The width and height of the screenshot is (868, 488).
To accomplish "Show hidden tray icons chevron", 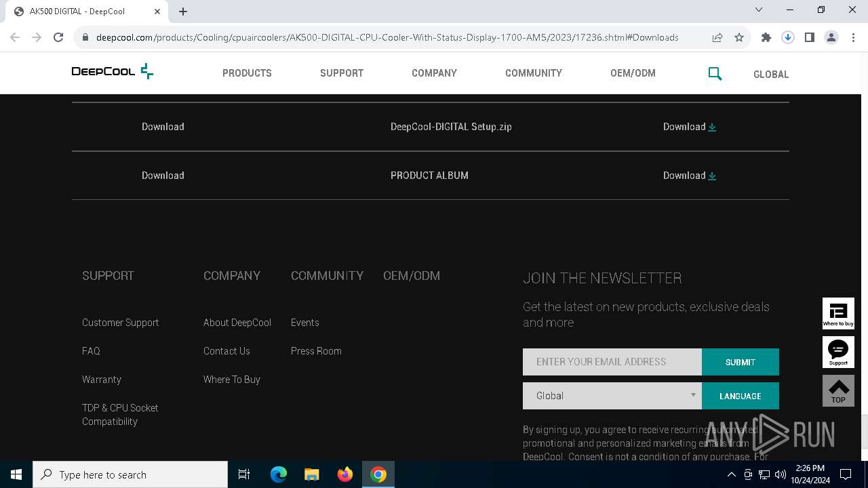I will point(731,474).
